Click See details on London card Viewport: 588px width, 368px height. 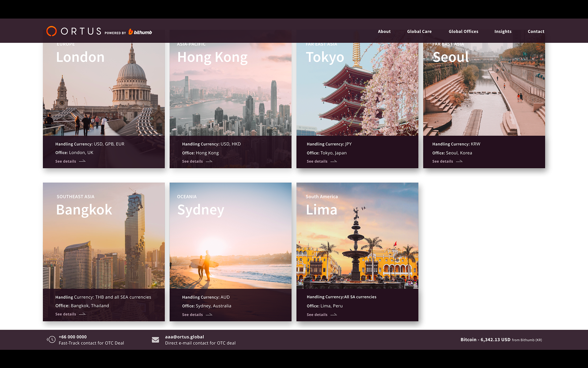coord(66,161)
